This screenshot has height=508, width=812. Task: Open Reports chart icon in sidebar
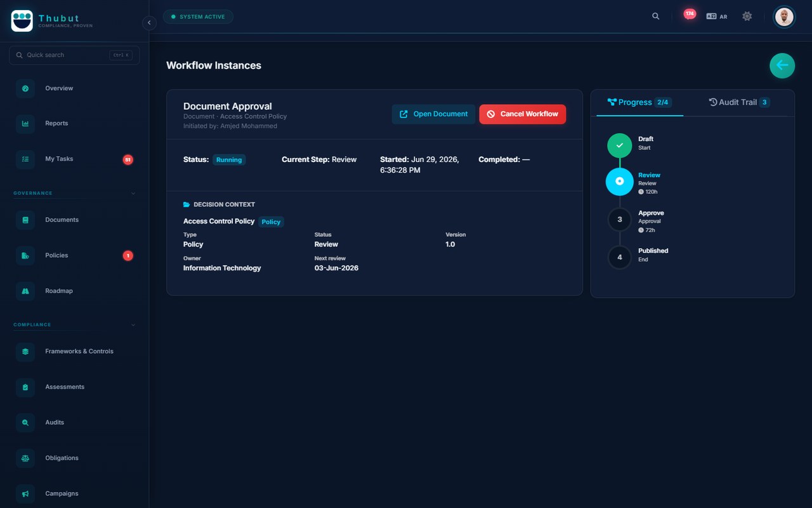tap(25, 124)
